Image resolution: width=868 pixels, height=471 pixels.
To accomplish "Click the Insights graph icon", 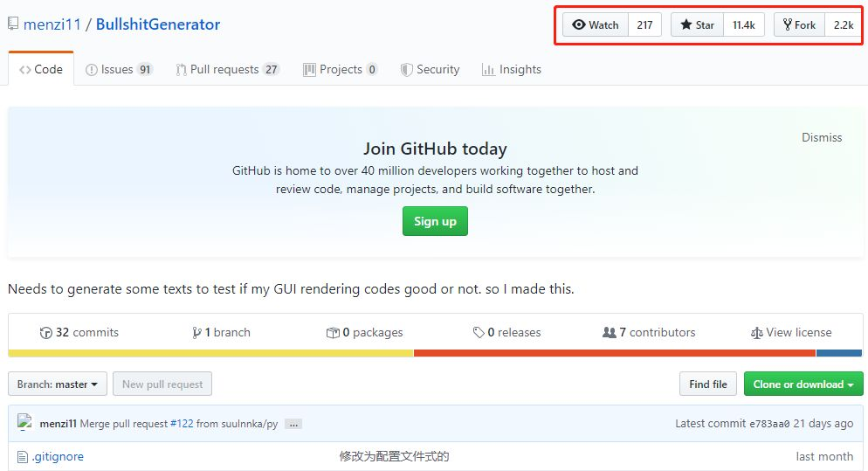I will click(x=488, y=70).
